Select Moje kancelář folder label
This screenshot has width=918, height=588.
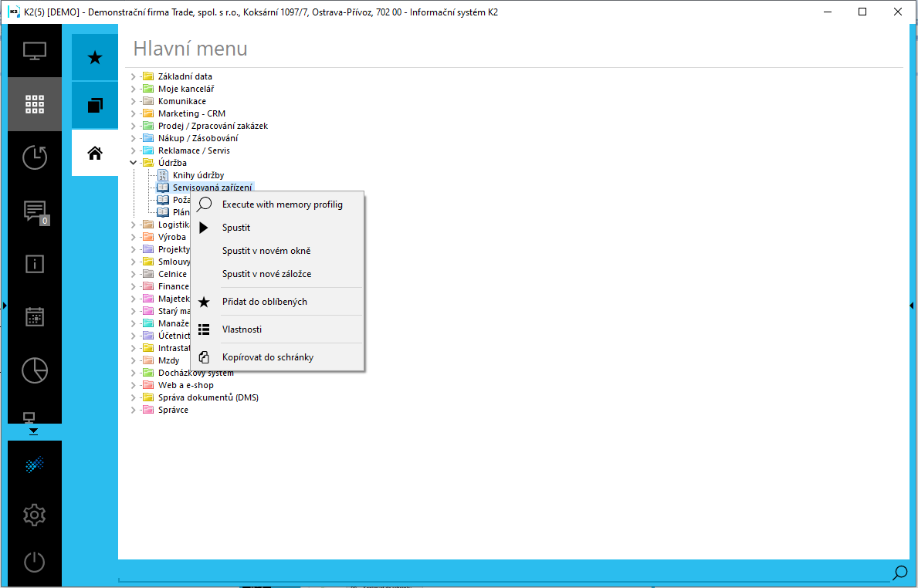click(x=186, y=89)
